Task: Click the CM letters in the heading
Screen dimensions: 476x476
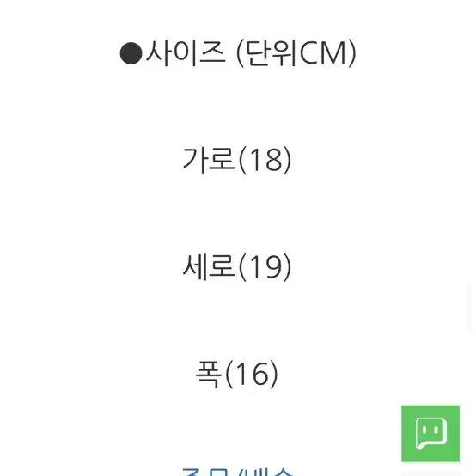Action: [323, 53]
